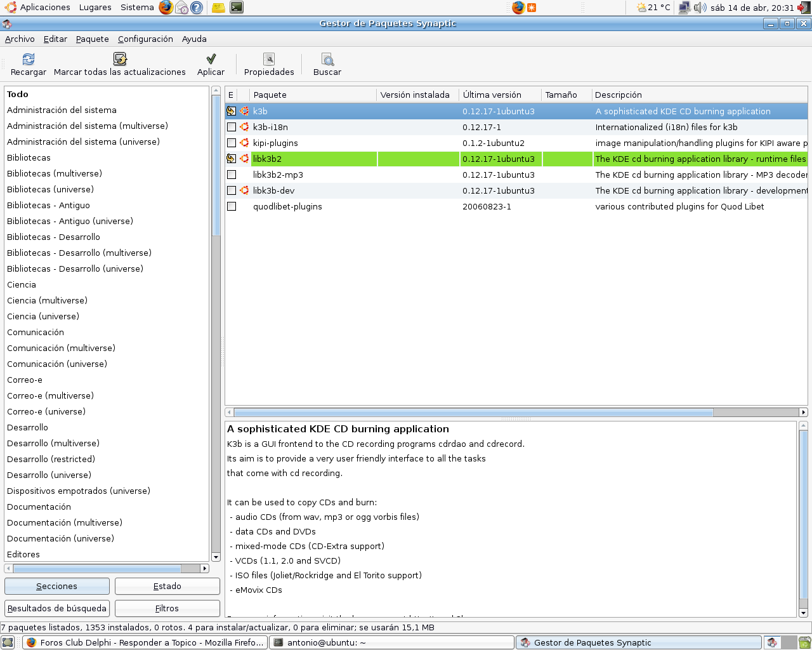
Task: Open the mail client launcher in panel
Action: [x=181, y=8]
